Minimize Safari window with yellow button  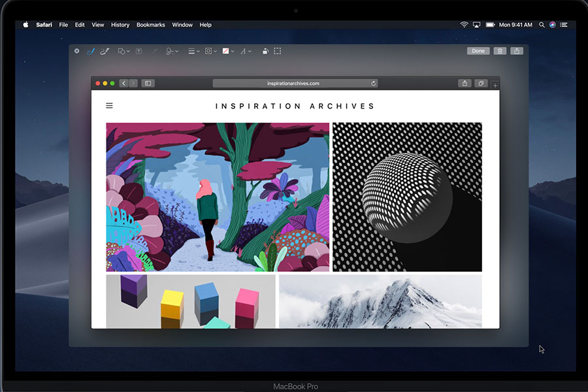click(x=105, y=83)
